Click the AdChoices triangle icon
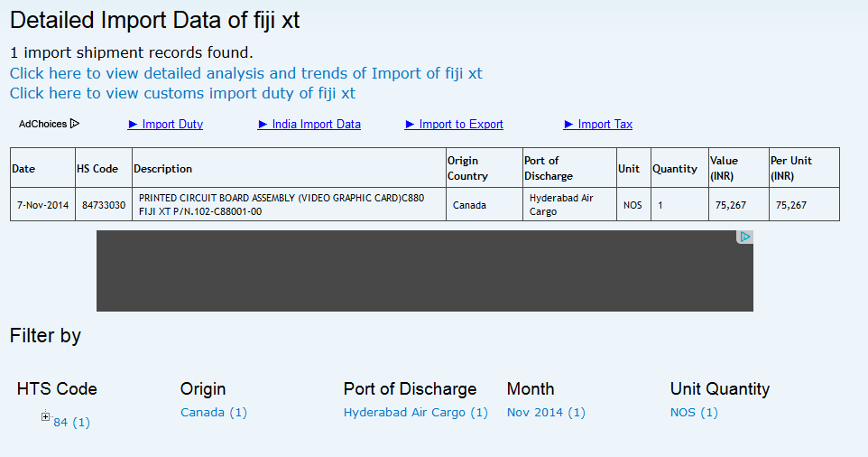 (75, 124)
